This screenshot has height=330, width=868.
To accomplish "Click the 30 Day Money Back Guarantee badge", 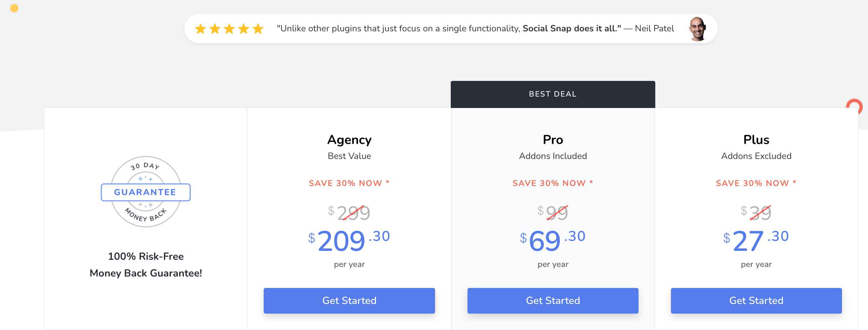I will pos(146,192).
